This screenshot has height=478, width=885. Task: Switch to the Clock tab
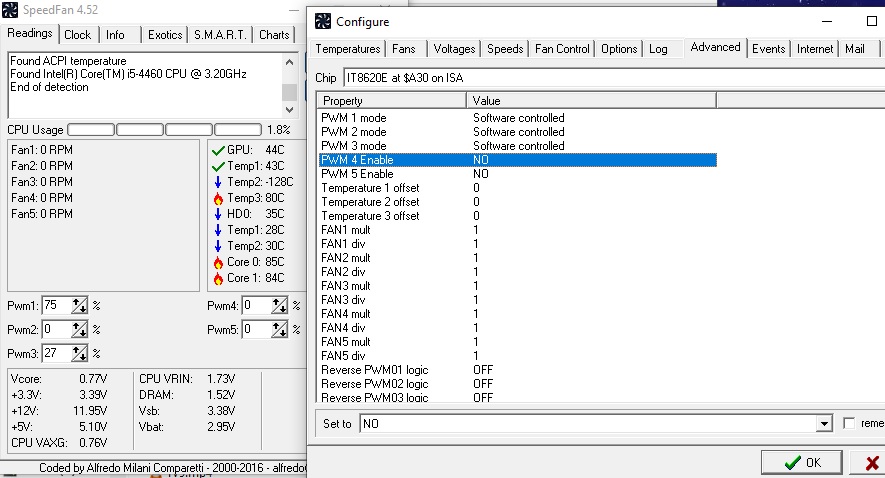point(77,34)
